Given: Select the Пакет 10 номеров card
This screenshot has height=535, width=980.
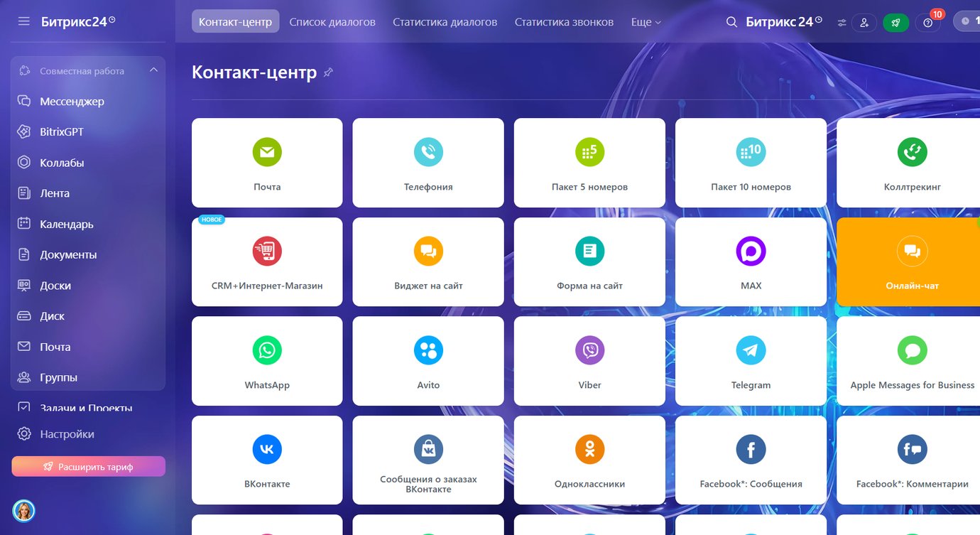Looking at the screenshot, I should tap(751, 163).
